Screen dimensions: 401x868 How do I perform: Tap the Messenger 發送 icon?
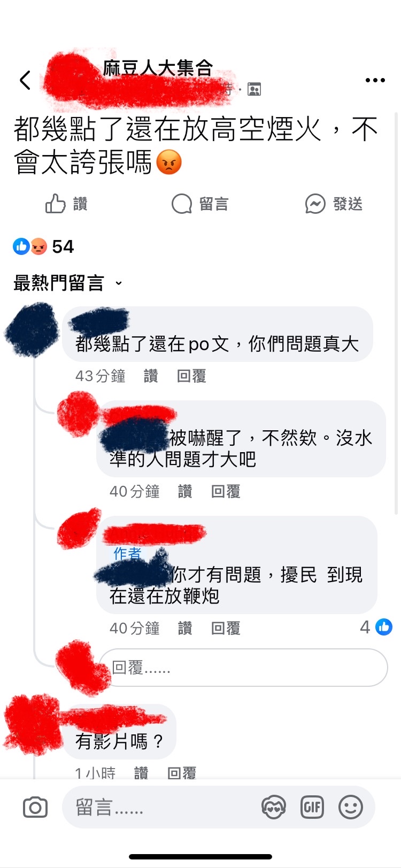coord(315,204)
